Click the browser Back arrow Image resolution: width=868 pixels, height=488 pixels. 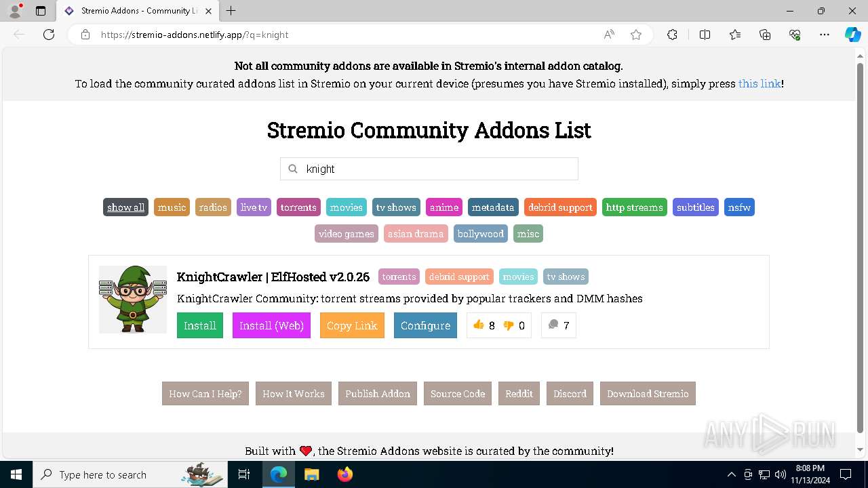coord(19,35)
